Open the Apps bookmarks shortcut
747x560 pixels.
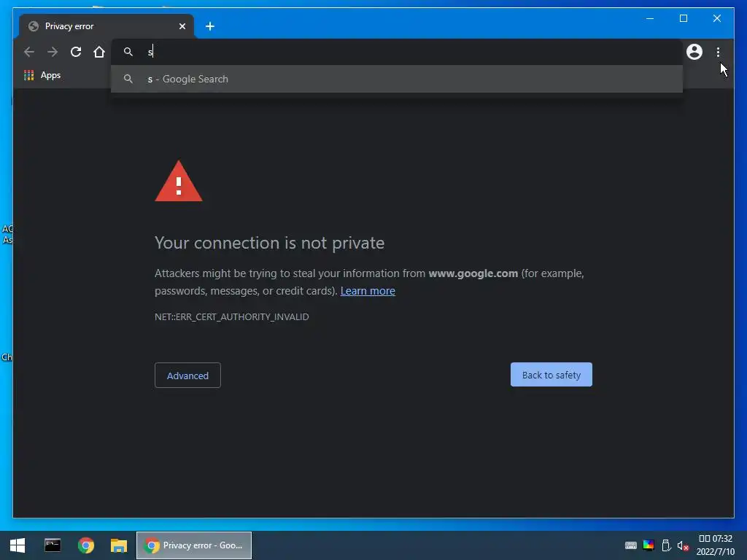pyautogui.click(x=42, y=75)
